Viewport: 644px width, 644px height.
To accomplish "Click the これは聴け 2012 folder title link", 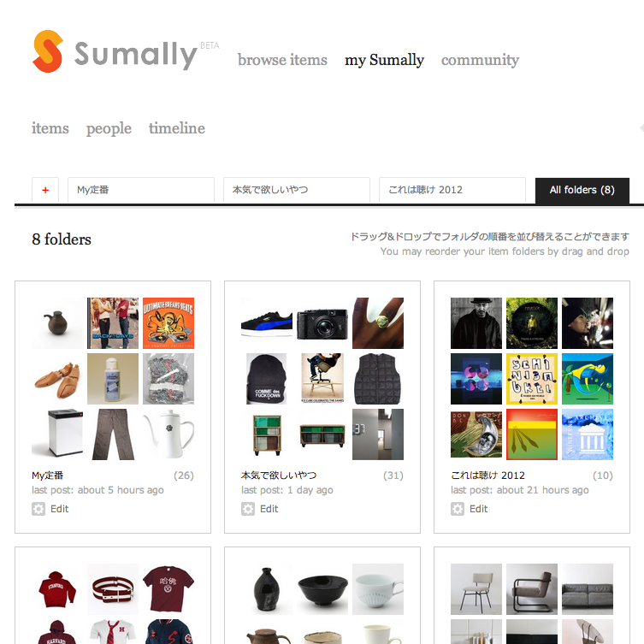I will pyautogui.click(x=487, y=476).
